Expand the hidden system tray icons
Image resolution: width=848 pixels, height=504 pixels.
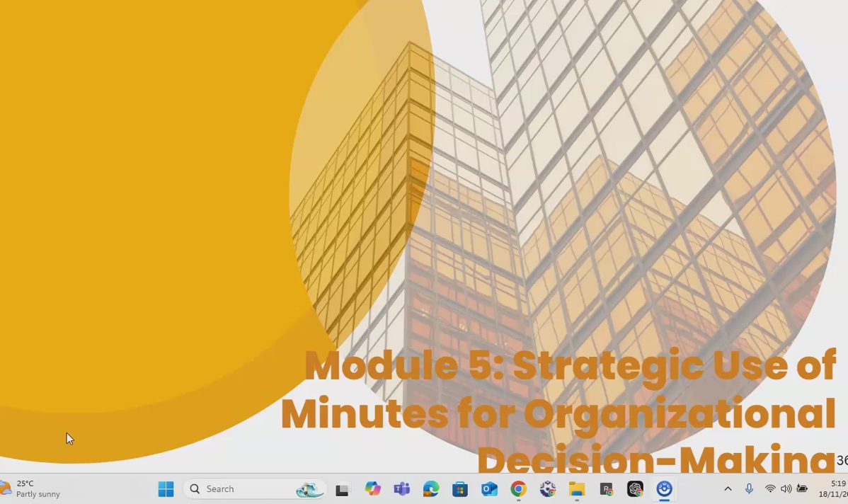click(x=728, y=489)
